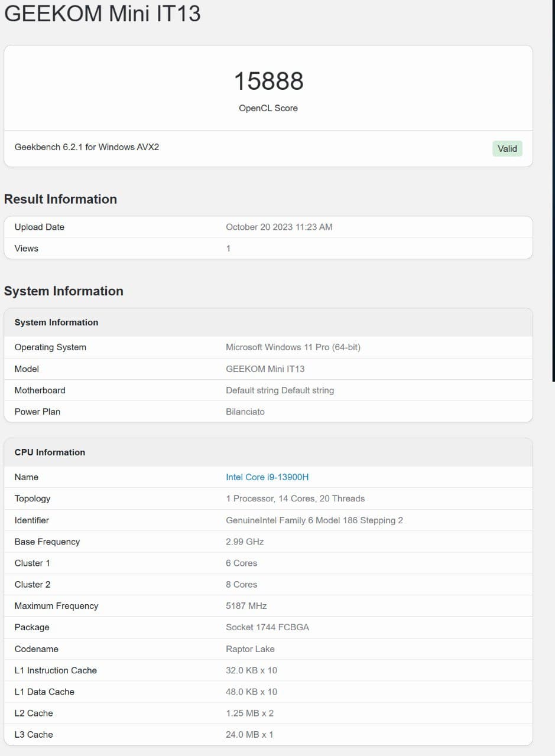Click the Motherboard row label
Screen dimensions: 555x756
click(x=40, y=390)
